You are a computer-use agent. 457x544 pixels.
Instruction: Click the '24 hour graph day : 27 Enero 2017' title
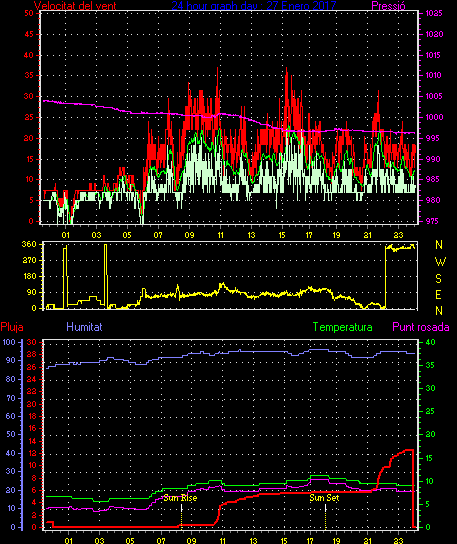(254, 6)
